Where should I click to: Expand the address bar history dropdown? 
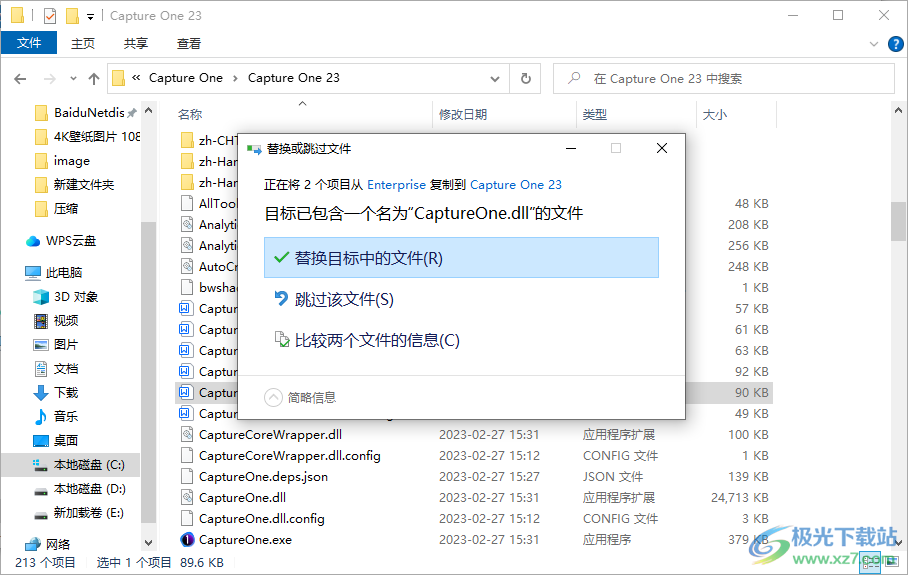tap(495, 79)
